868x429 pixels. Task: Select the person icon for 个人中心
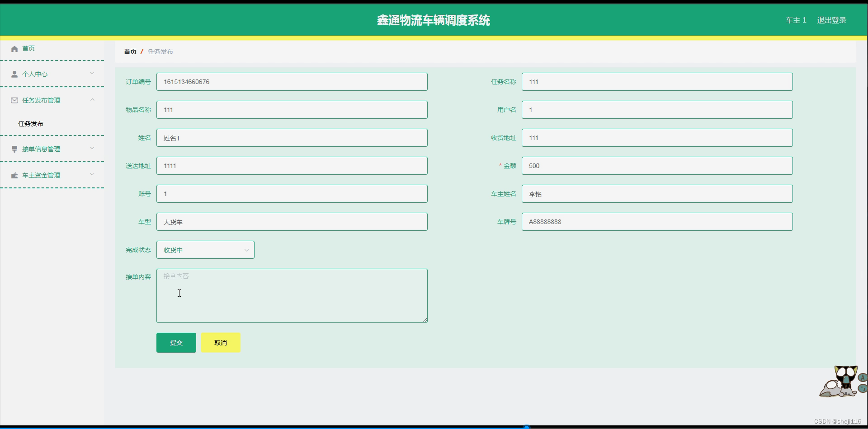click(x=14, y=74)
